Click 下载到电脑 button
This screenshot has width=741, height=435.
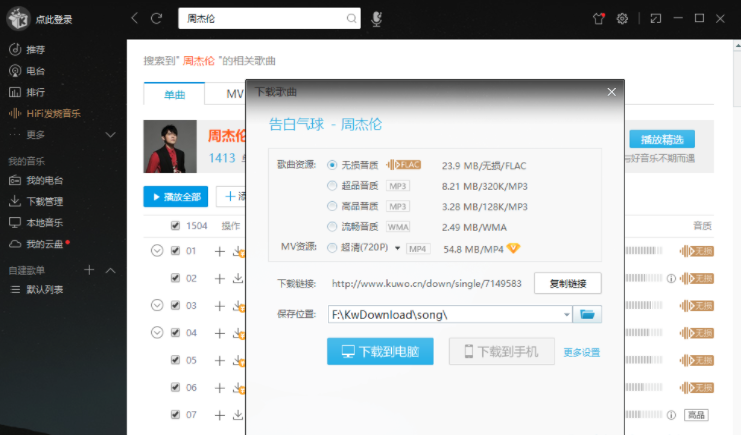click(380, 351)
